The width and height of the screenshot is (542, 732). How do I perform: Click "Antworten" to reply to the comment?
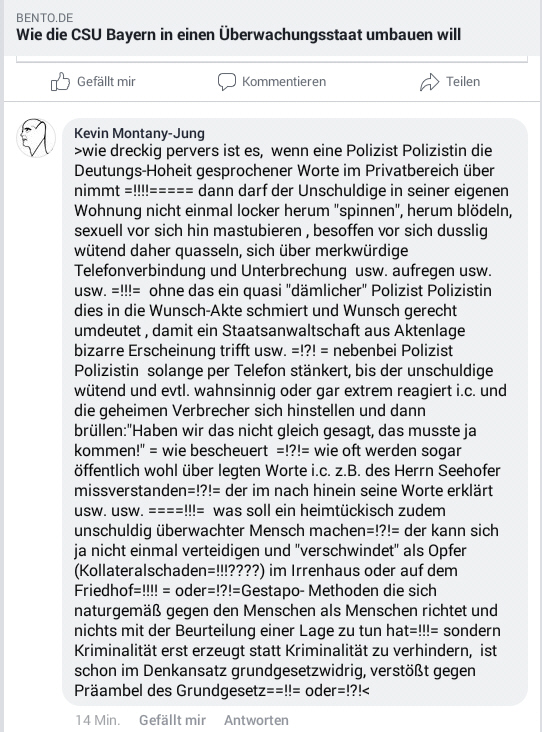pos(256,720)
